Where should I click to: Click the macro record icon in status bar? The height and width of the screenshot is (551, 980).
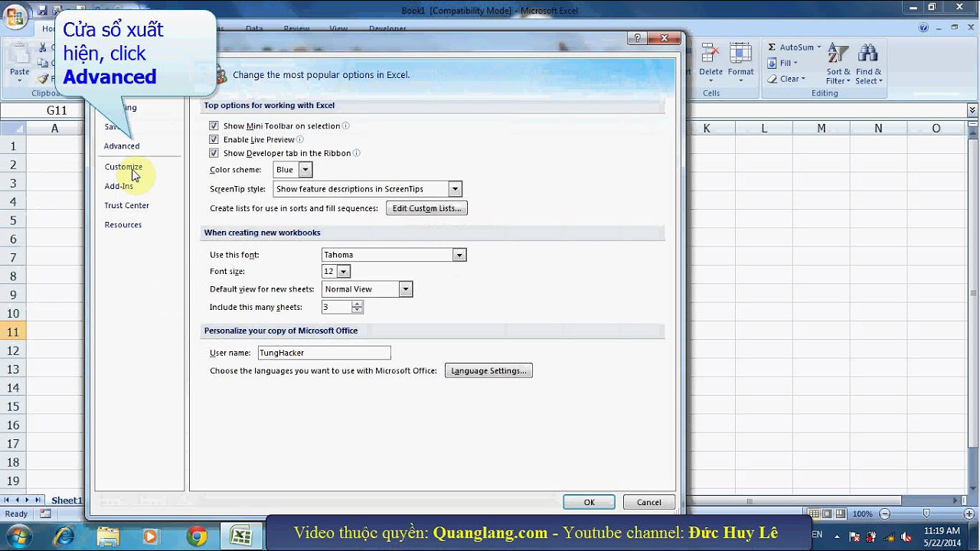pyautogui.click(x=45, y=514)
